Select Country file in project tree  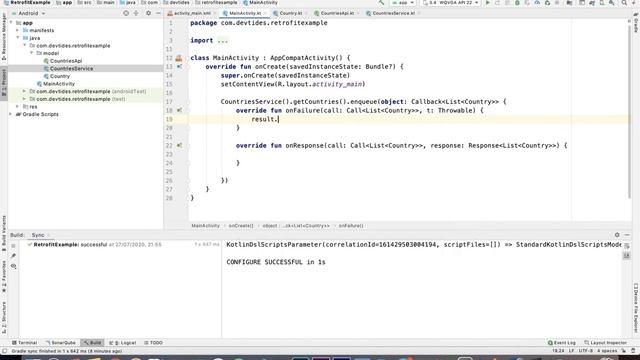[x=60, y=76]
